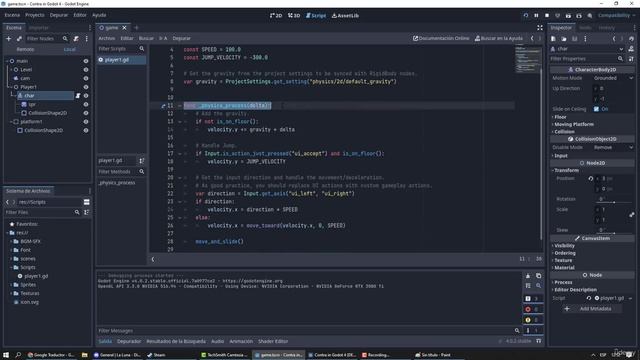
Task: Save the edited resource in Inspector
Action: (574, 38)
